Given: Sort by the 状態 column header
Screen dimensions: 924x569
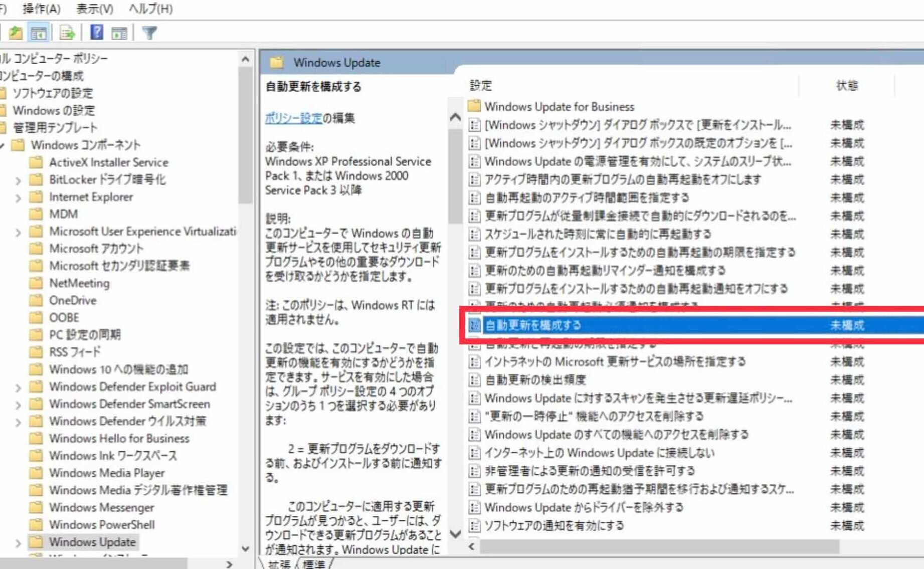Looking at the screenshot, I should (847, 85).
